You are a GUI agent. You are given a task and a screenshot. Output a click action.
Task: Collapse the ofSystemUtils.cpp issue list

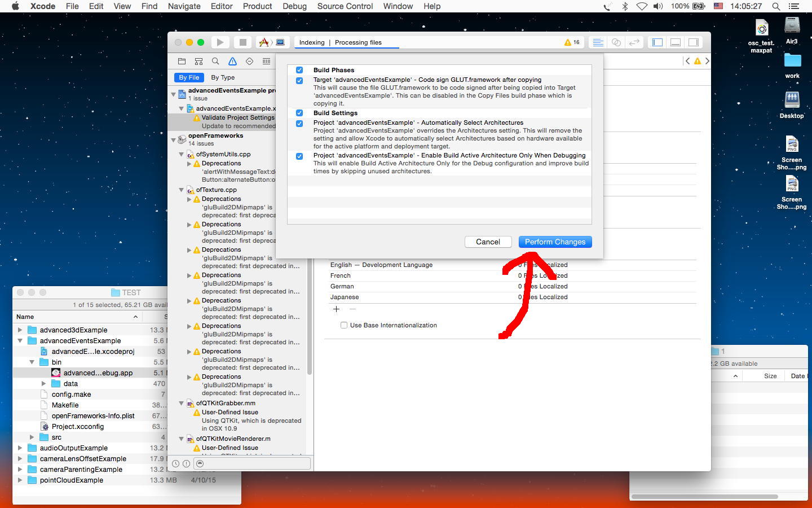click(182, 154)
